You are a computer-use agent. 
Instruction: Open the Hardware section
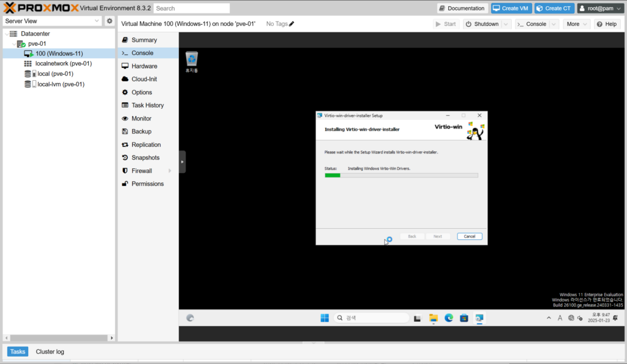point(144,66)
